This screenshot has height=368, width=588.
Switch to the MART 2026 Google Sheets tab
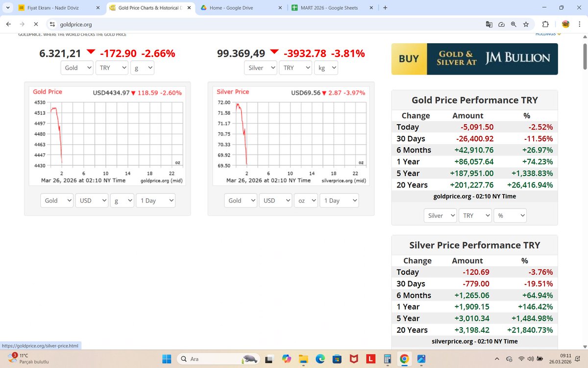(333, 8)
